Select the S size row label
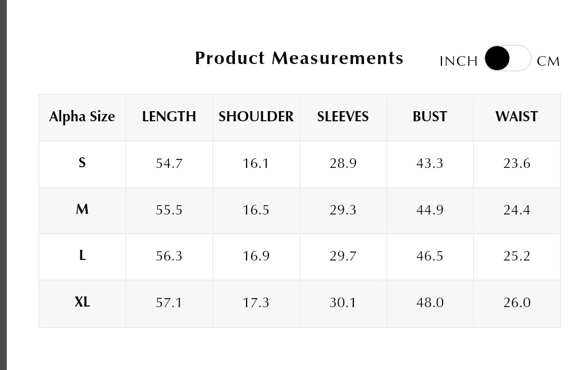 coord(82,163)
